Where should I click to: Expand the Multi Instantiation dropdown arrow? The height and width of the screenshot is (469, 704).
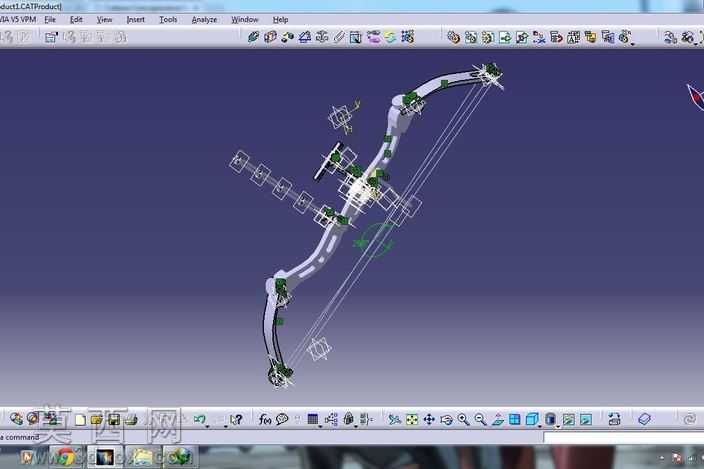(x=633, y=44)
